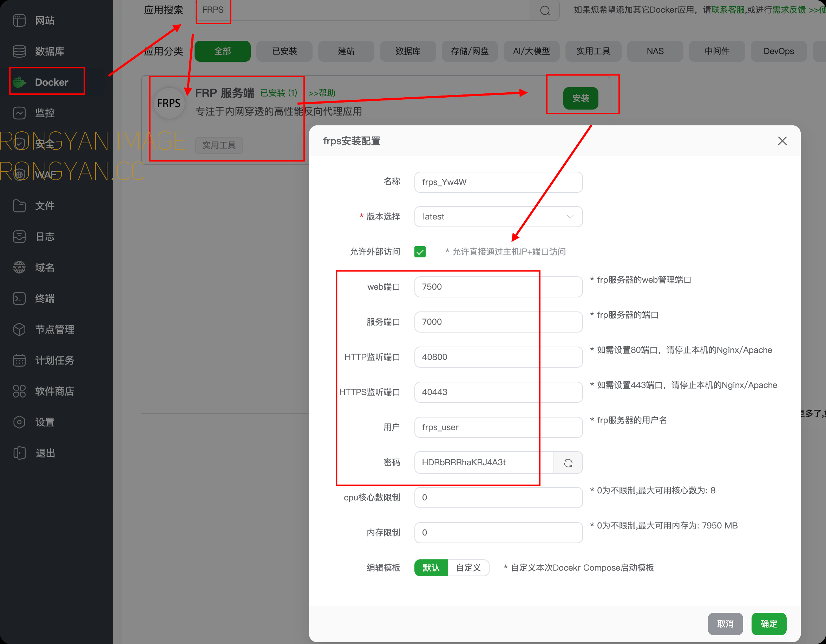
Task: Select the AI/大模型 category tab
Action: pos(531,51)
